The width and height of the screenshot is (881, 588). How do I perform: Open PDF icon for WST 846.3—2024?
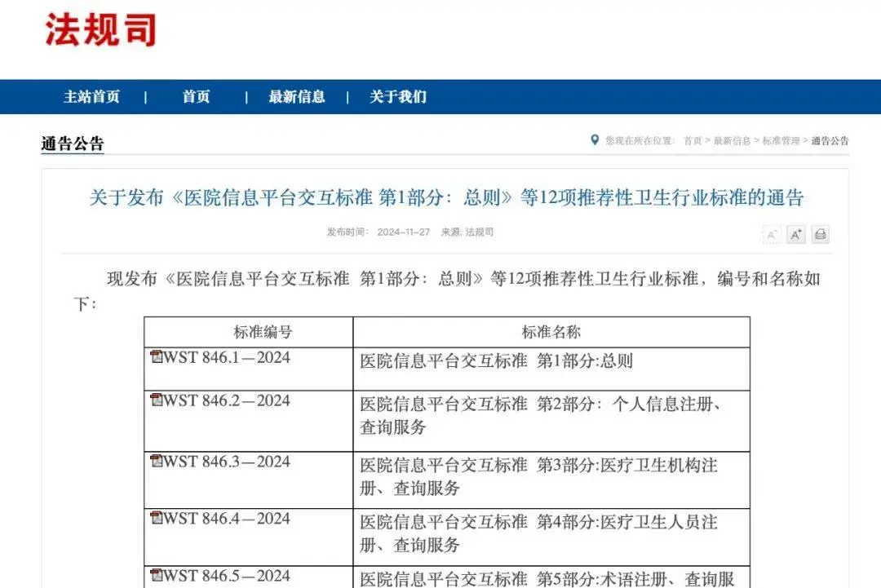pyautogui.click(x=156, y=461)
